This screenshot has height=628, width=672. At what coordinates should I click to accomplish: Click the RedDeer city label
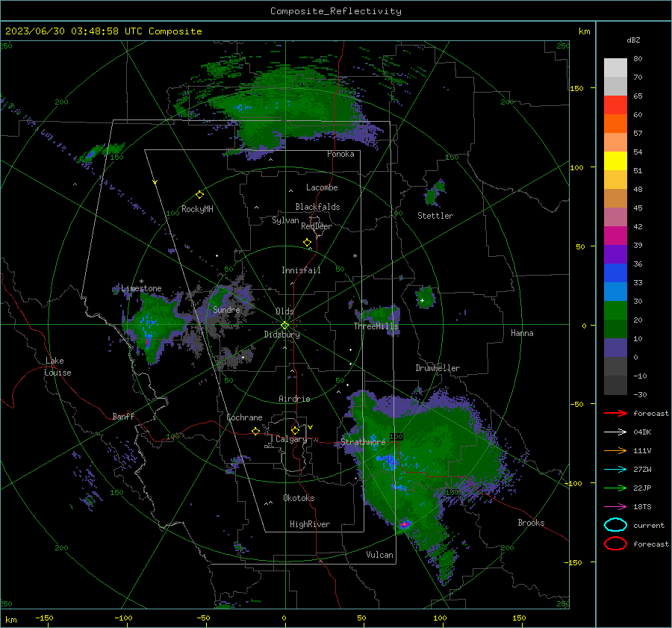pyautogui.click(x=317, y=226)
